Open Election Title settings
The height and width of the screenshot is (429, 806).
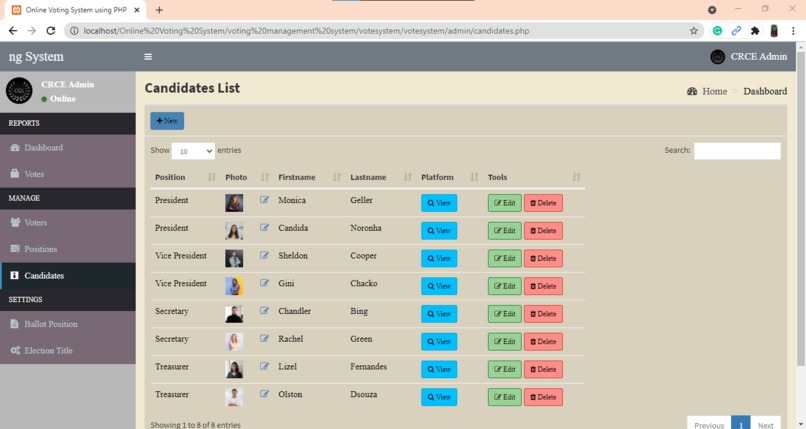point(68,351)
